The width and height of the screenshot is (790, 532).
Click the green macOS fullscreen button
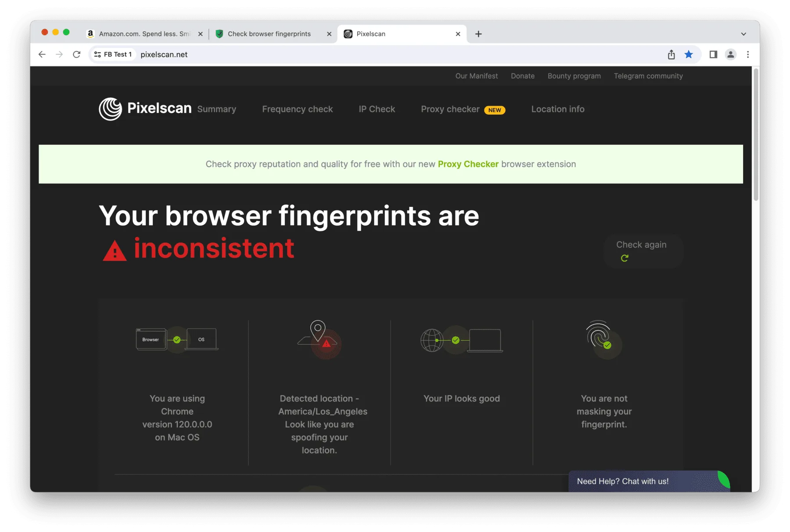pos(66,32)
